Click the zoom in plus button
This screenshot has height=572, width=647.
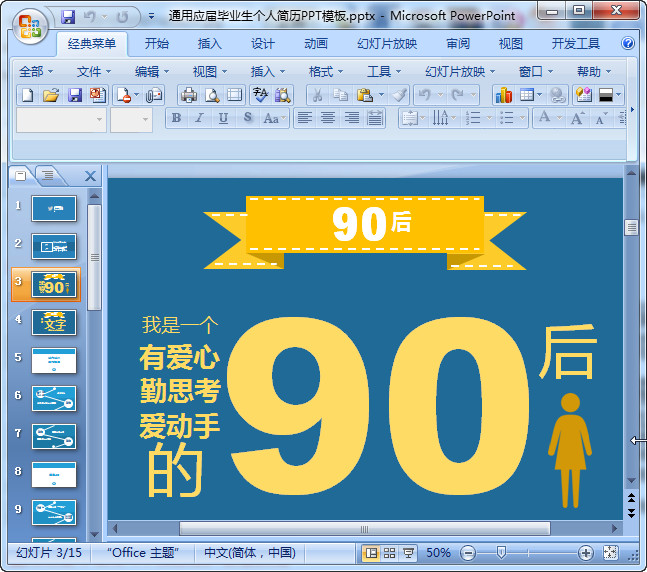[x=586, y=553]
